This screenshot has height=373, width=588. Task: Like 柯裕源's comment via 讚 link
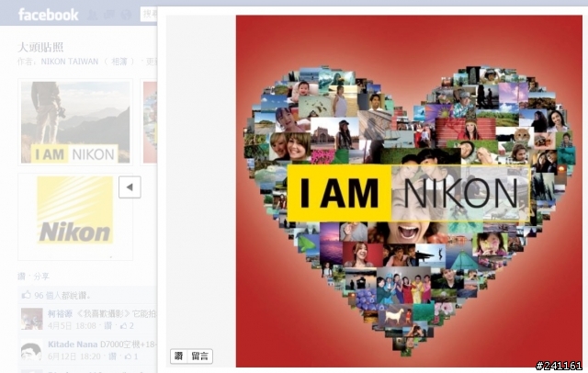pyautogui.click(x=108, y=326)
